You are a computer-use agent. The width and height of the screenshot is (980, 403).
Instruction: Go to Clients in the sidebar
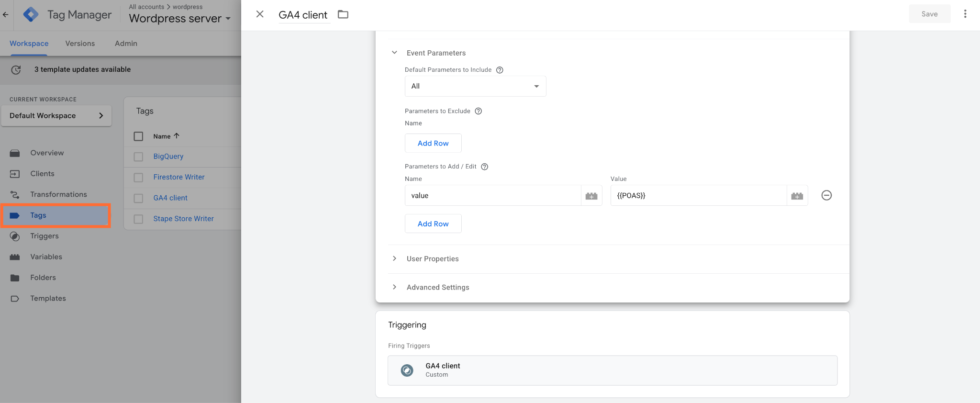click(42, 174)
